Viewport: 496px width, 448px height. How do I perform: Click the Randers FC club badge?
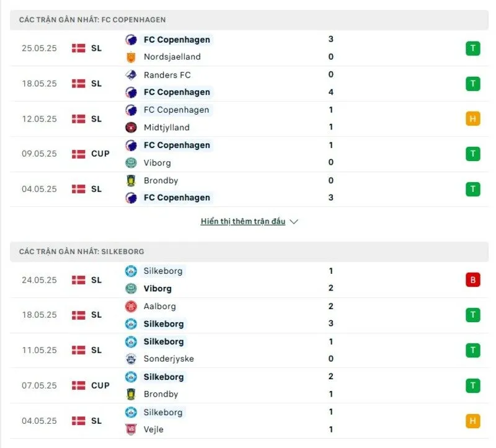131,75
